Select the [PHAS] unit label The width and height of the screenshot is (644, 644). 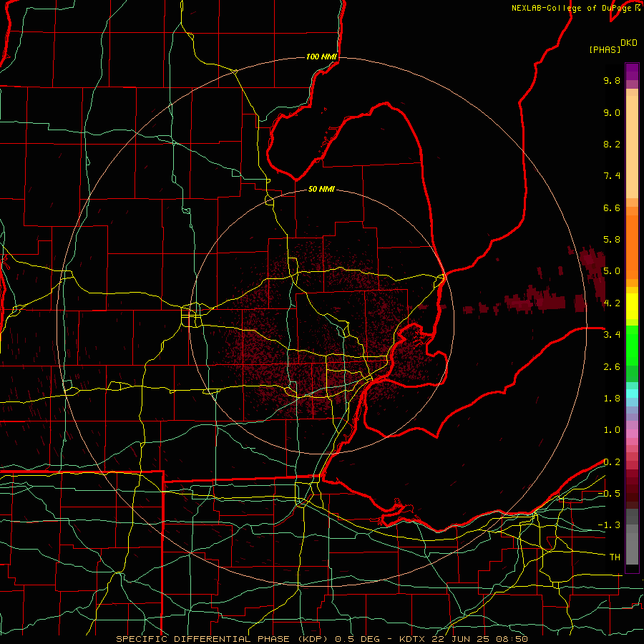point(605,49)
